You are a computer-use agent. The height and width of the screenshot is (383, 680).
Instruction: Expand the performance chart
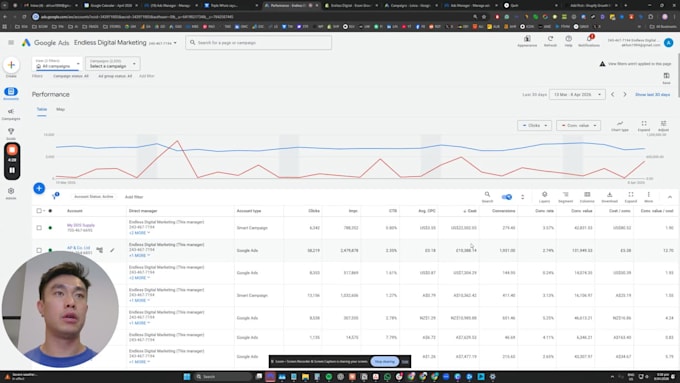tap(644, 126)
